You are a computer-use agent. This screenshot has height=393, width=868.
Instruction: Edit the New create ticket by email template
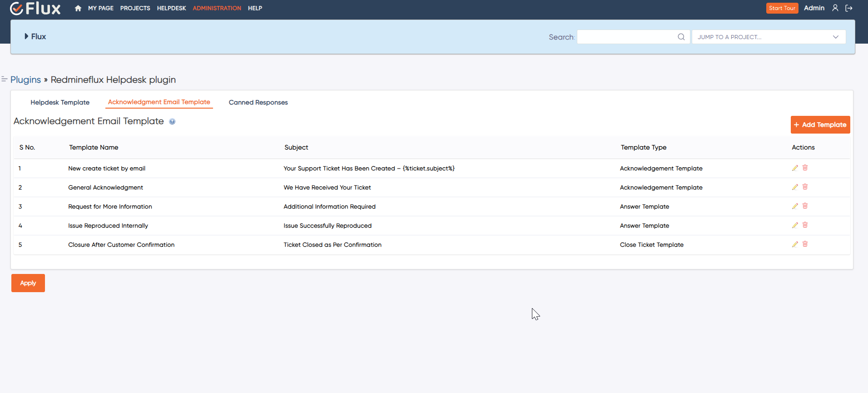795,168
